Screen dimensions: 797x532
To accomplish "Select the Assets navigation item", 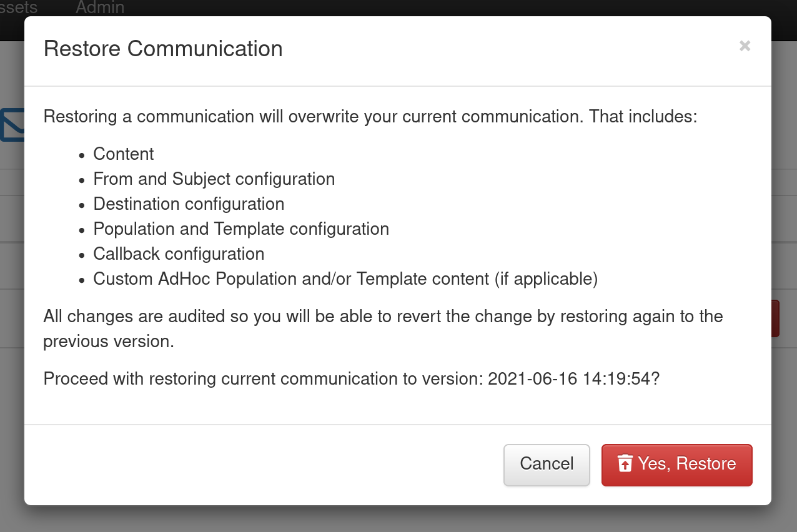I will tap(19, 8).
